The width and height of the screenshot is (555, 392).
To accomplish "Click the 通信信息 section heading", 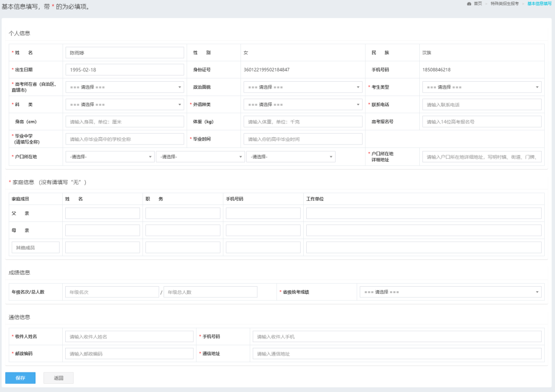I will point(20,317).
